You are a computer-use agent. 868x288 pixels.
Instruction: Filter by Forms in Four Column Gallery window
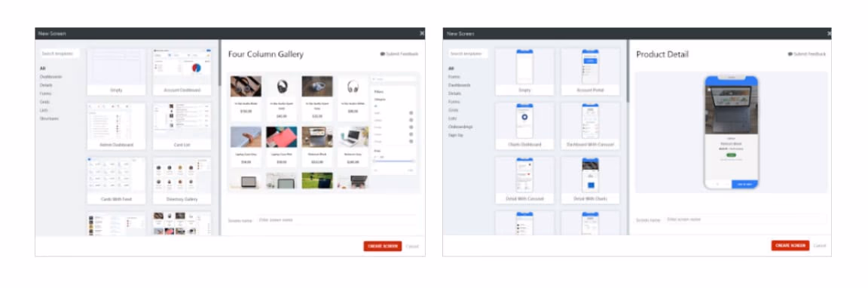(x=45, y=93)
